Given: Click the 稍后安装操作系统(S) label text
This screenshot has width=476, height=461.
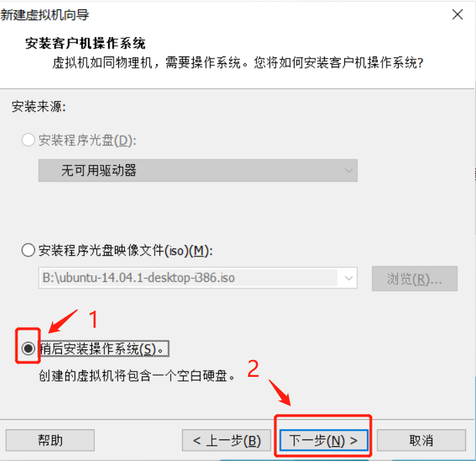Looking at the screenshot, I should [104, 349].
